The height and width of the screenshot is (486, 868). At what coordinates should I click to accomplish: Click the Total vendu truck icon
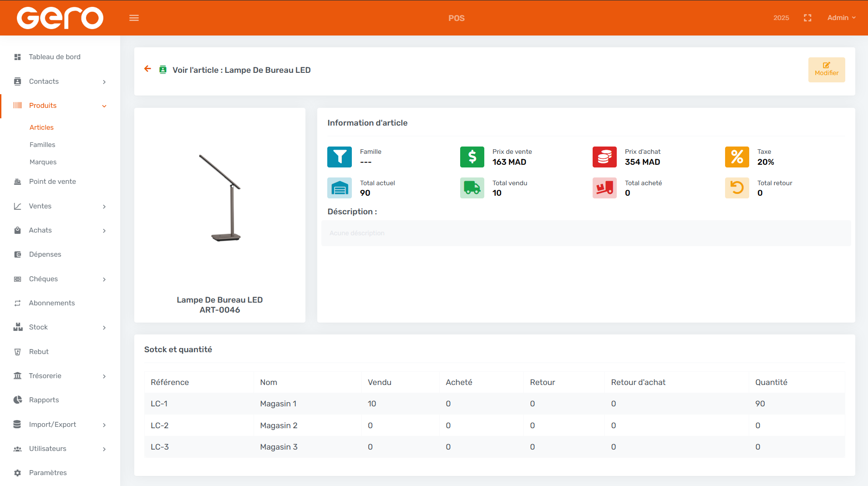472,188
